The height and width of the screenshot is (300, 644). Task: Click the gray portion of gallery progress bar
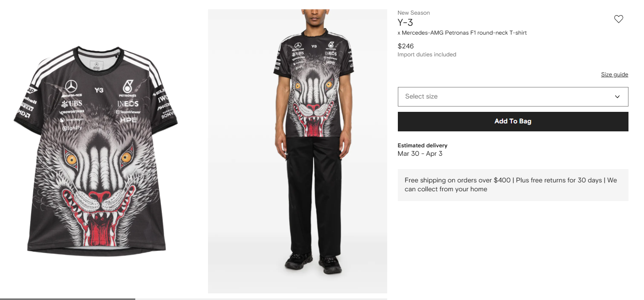click(x=261, y=299)
